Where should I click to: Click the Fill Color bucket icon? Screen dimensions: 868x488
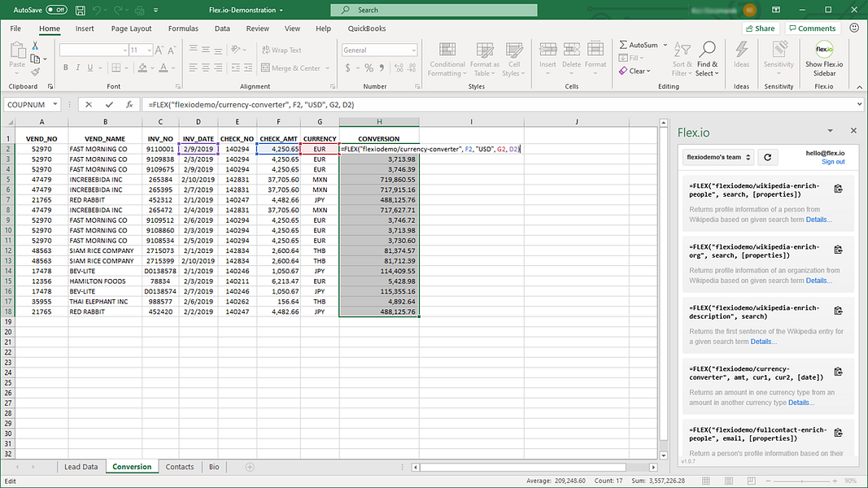coord(142,68)
